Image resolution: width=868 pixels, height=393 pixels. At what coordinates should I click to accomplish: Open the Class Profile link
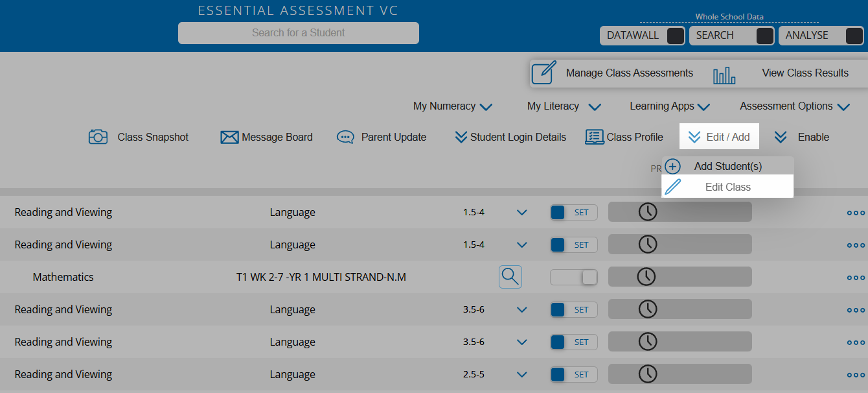coord(635,137)
